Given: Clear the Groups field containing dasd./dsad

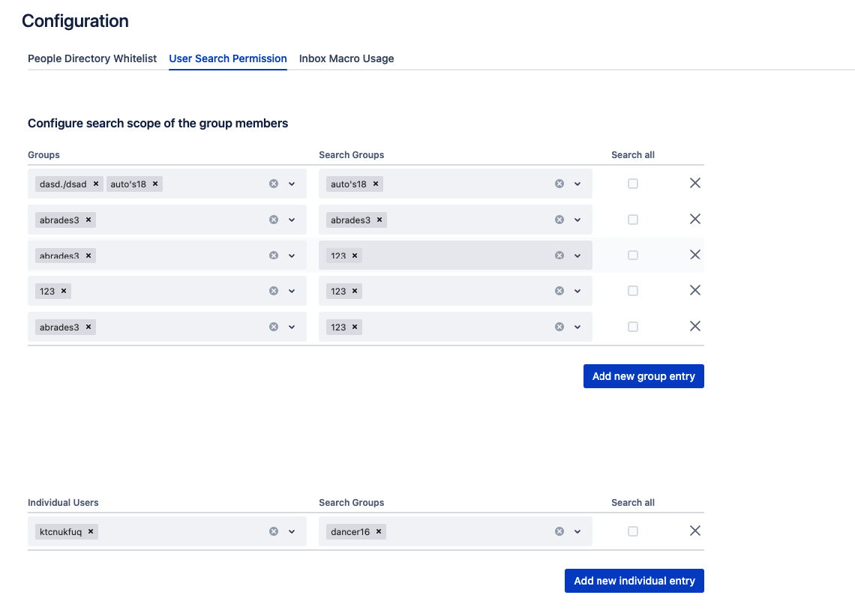Looking at the screenshot, I should 274,184.
